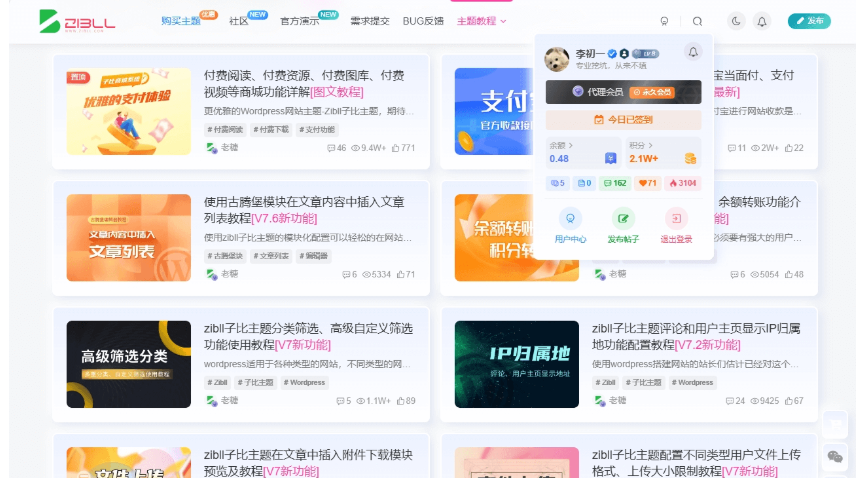This screenshot has width=856, height=478.
Task: Open 用户中心 user center
Action: 570,226
